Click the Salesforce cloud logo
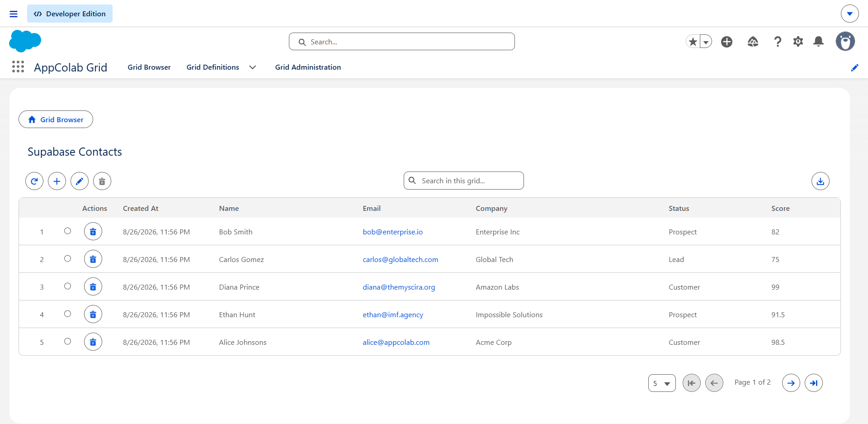 click(x=25, y=41)
